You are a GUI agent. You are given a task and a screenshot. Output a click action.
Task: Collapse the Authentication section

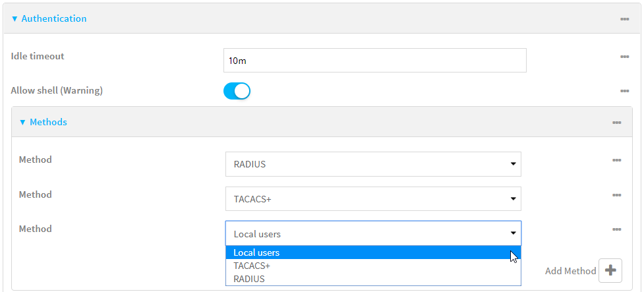click(49, 18)
